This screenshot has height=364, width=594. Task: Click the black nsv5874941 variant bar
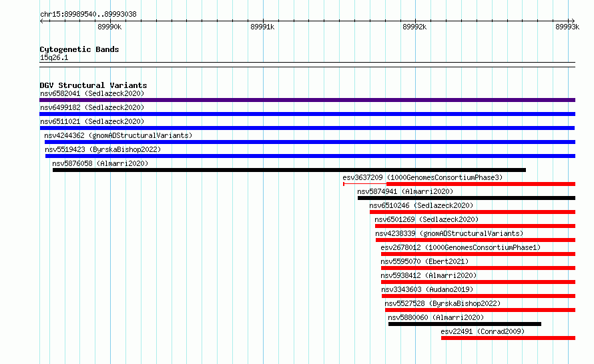coord(467,198)
